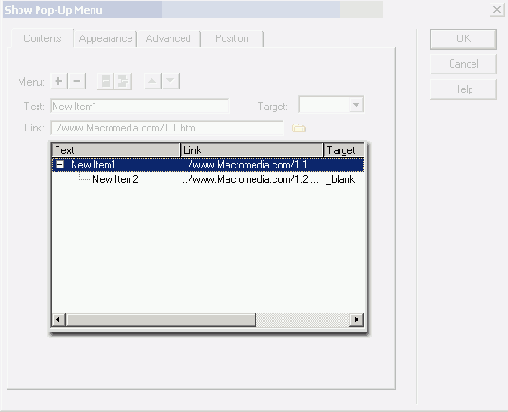Switch to the Advanced tab
The height and width of the screenshot is (412, 508).
tap(168, 39)
